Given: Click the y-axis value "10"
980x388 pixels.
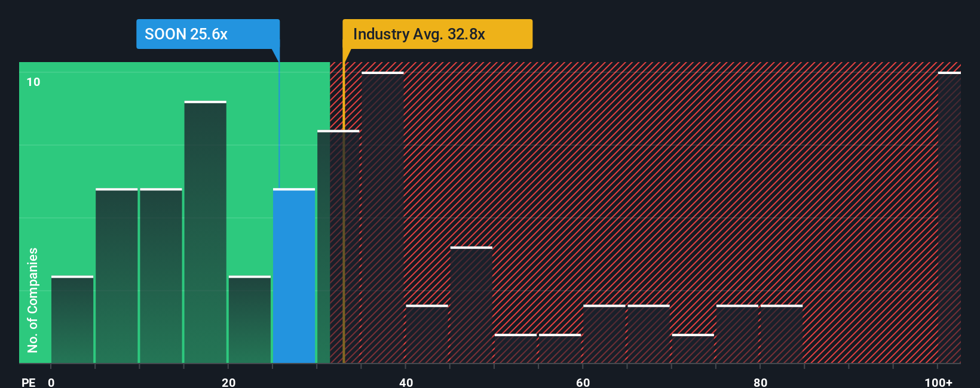Looking at the screenshot, I should pos(33,82).
